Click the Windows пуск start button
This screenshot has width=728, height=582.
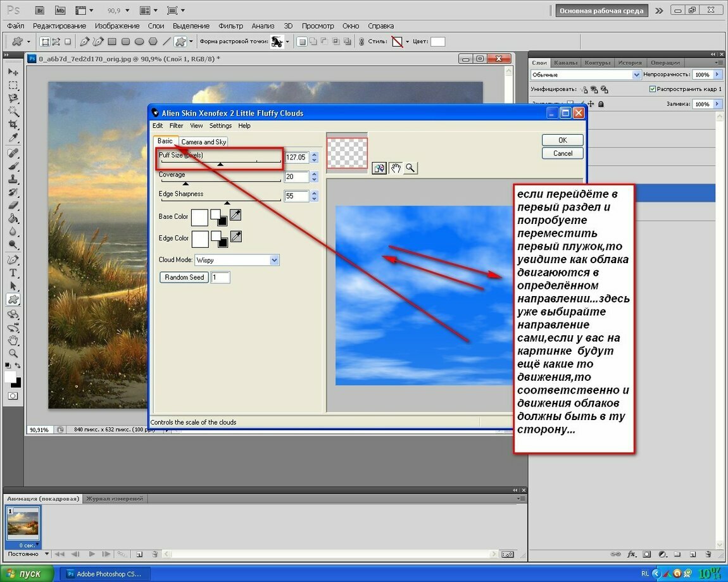click(x=27, y=574)
